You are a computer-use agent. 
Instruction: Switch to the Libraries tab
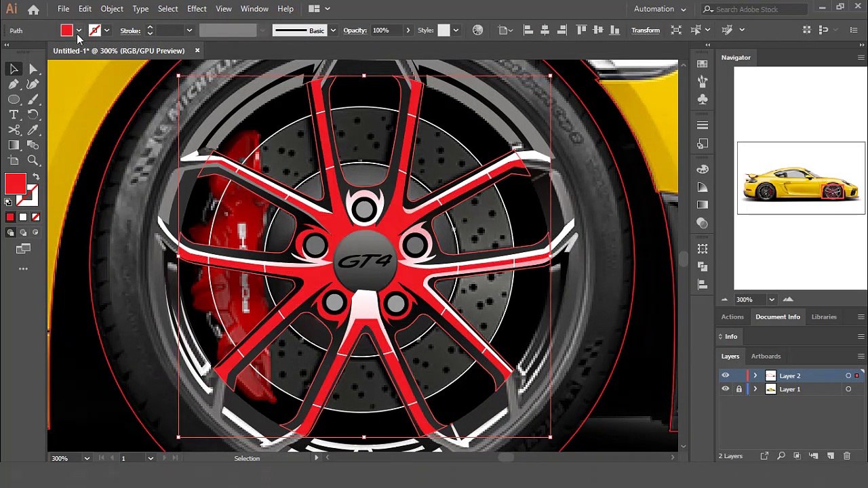(824, 317)
